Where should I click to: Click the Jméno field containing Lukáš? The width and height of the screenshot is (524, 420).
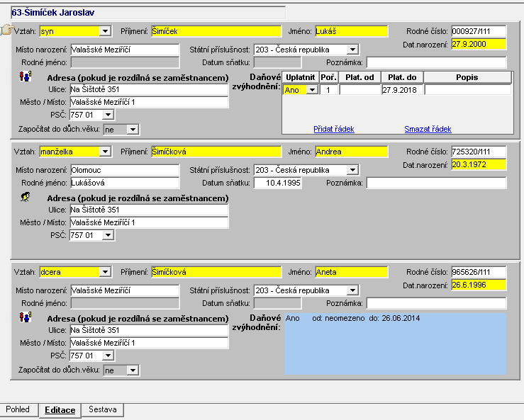351,31
